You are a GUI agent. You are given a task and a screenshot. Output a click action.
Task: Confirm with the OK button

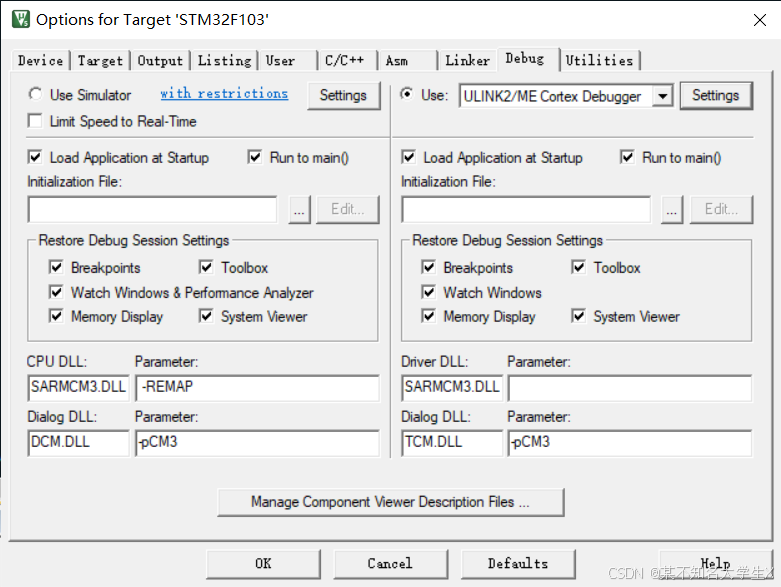tap(263, 564)
